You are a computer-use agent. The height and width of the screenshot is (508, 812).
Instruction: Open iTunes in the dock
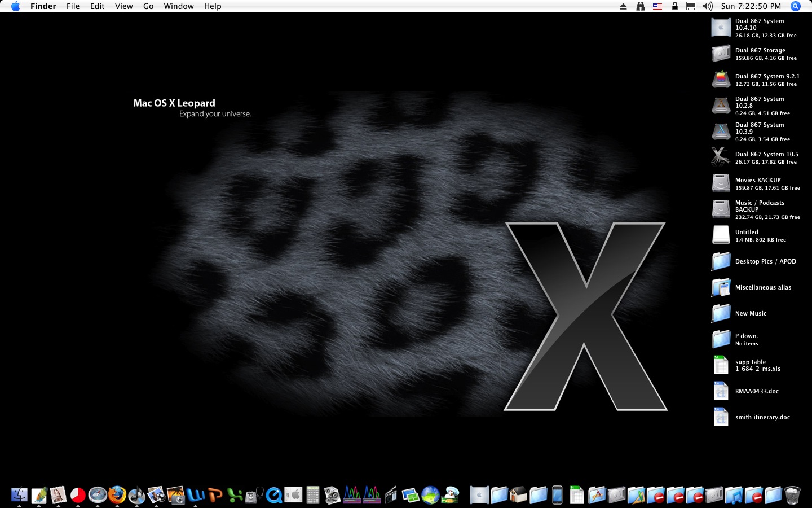pos(137,495)
